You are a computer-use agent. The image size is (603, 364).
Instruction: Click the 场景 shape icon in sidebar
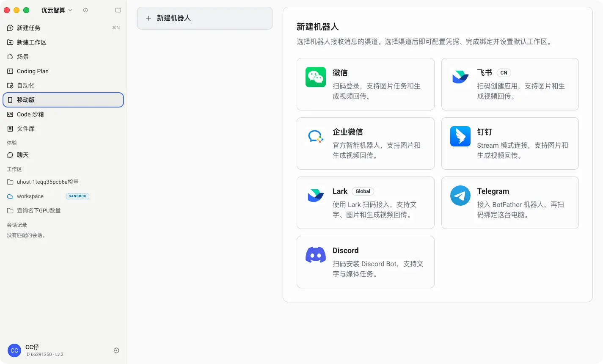pyautogui.click(x=10, y=57)
